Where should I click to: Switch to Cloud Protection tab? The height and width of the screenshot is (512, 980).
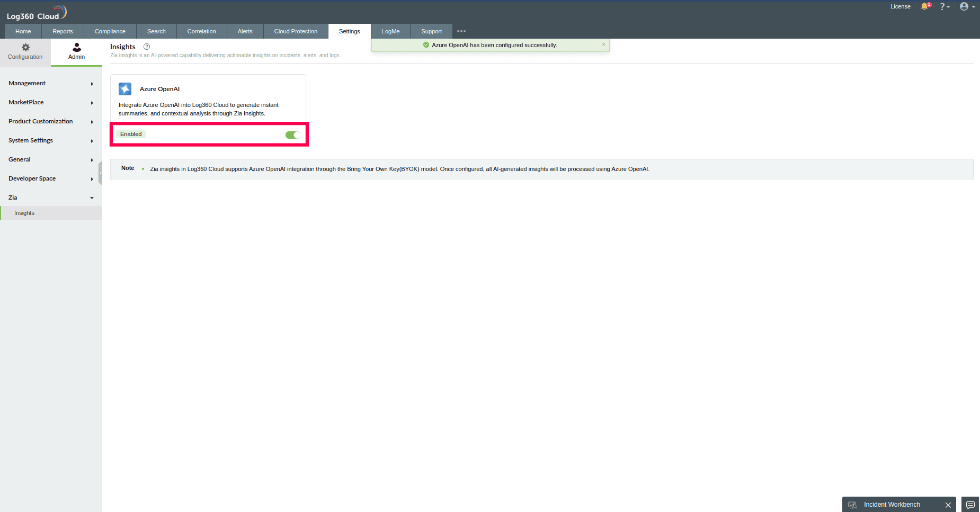coord(296,31)
